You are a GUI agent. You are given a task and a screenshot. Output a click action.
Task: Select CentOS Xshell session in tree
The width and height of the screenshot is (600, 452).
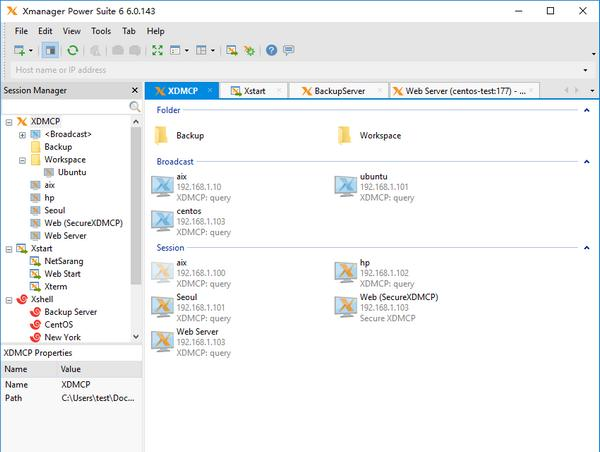[x=59, y=325]
